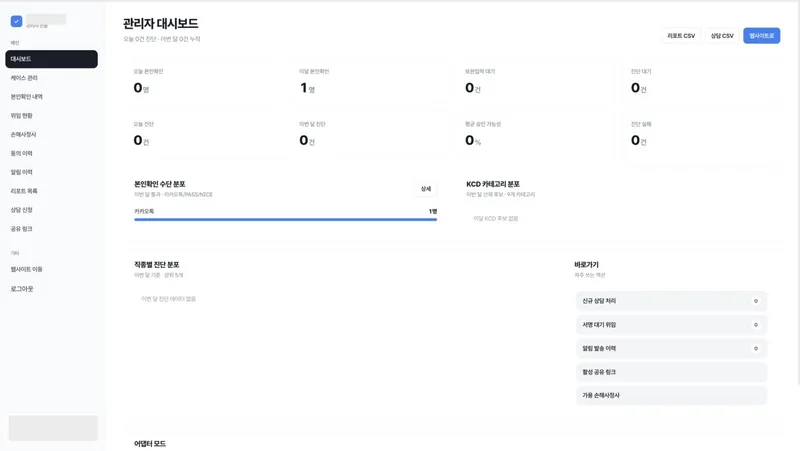This screenshot has height=451, width=800.
Task: Click count badge on 신규 상담 처리
Action: (x=756, y=301)
